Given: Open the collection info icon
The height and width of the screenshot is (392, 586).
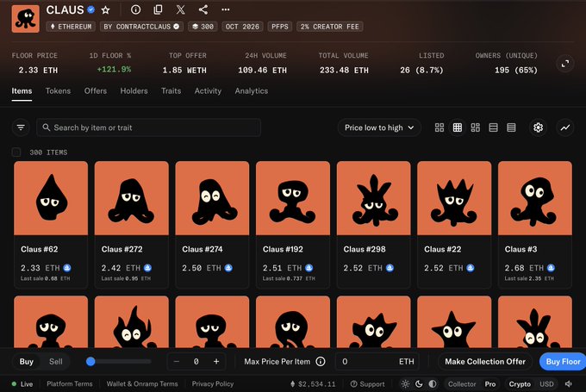Looking at the screenshot, I should click(135, 9).
